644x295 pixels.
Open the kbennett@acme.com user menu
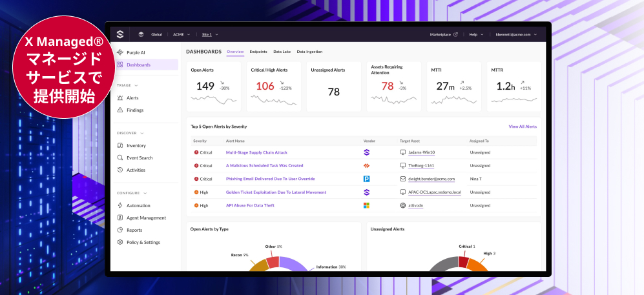[x=516, y=34]
